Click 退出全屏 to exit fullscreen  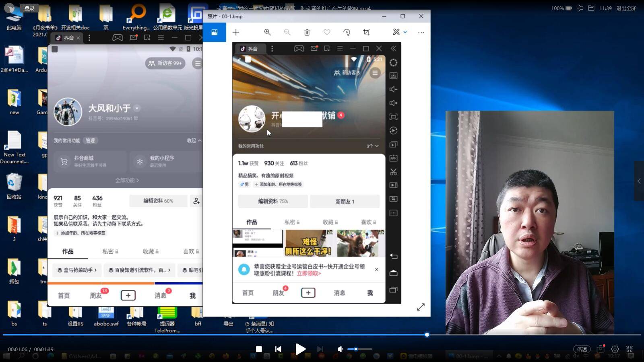click(626, 8)
